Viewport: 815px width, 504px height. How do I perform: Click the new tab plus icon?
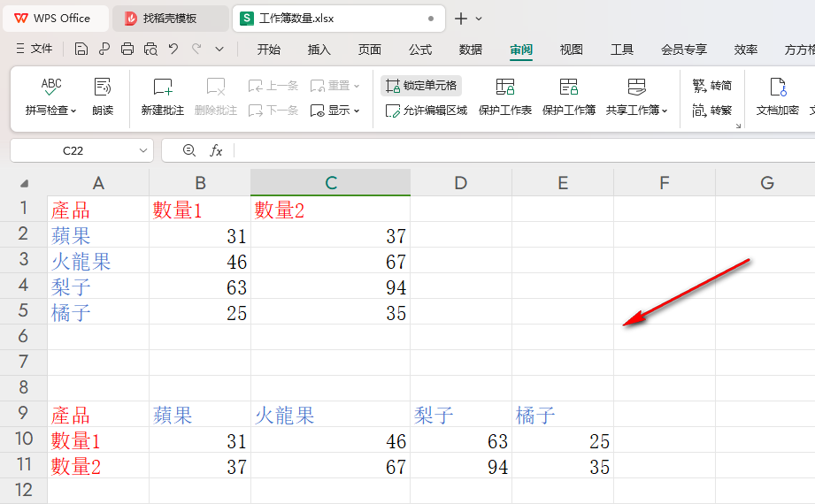point(460,19)
